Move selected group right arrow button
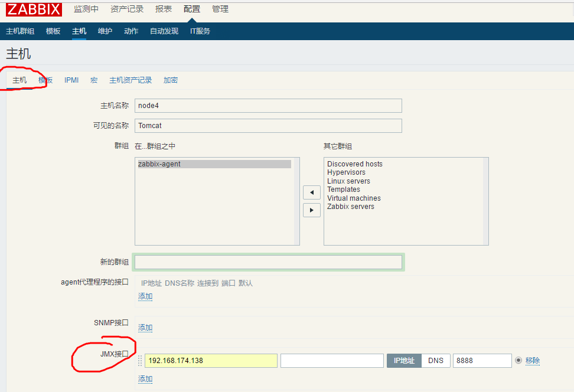 (312, 210)
